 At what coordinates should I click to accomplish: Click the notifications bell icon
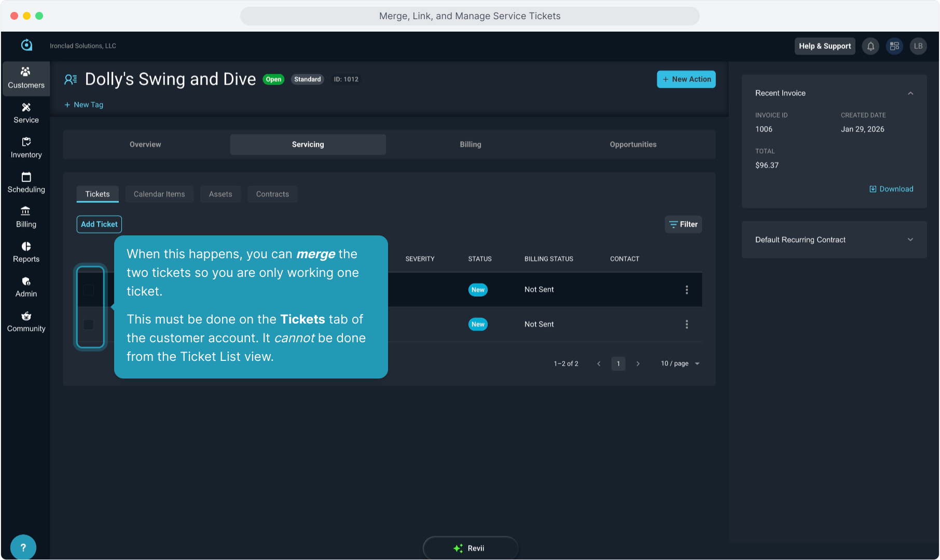(870, 46)
